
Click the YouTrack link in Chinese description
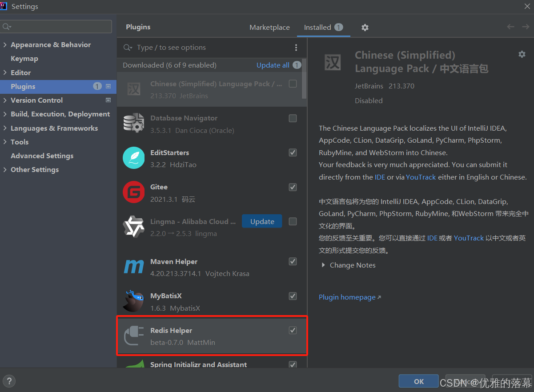point(469,238)
